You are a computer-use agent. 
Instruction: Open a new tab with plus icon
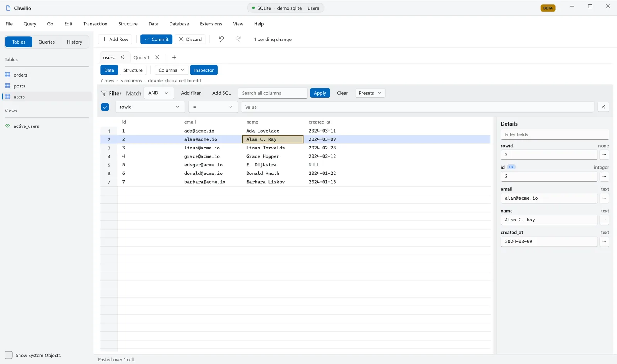pyautogui.click(x=174, y=57)
